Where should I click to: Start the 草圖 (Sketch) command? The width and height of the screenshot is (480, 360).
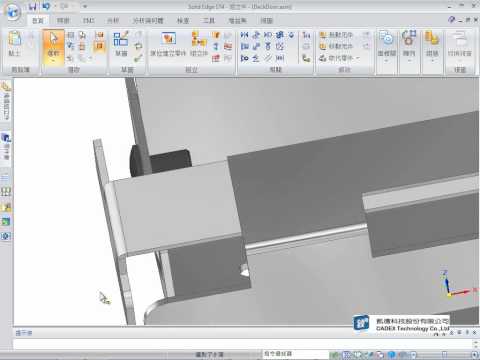point(121,43)
